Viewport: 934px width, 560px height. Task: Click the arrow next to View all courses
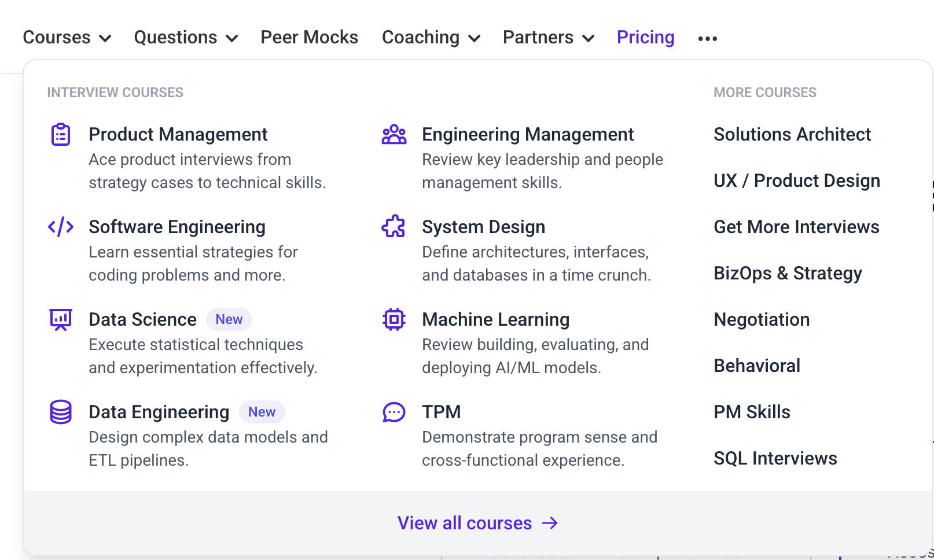pyautogui.click(x=550, y=522)
